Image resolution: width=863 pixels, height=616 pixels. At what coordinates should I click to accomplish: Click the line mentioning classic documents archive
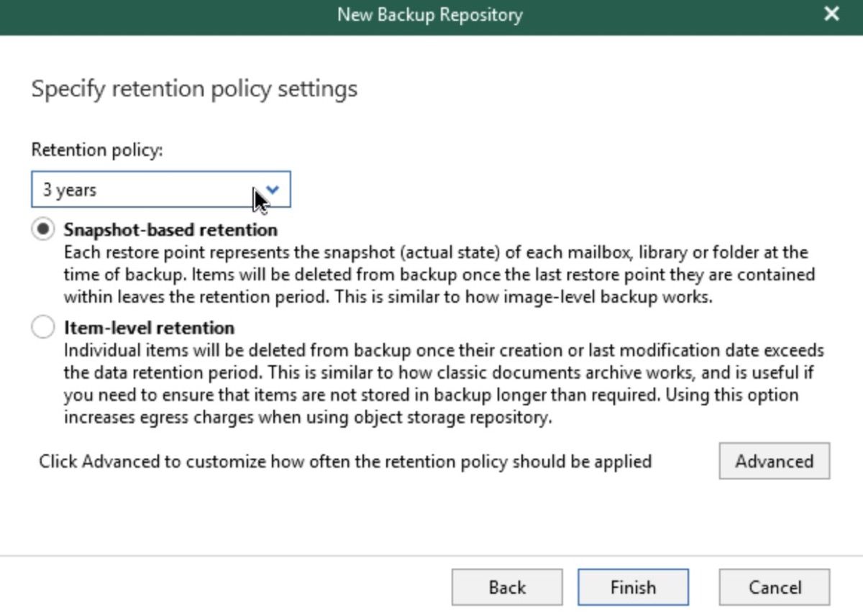[439, 373]
